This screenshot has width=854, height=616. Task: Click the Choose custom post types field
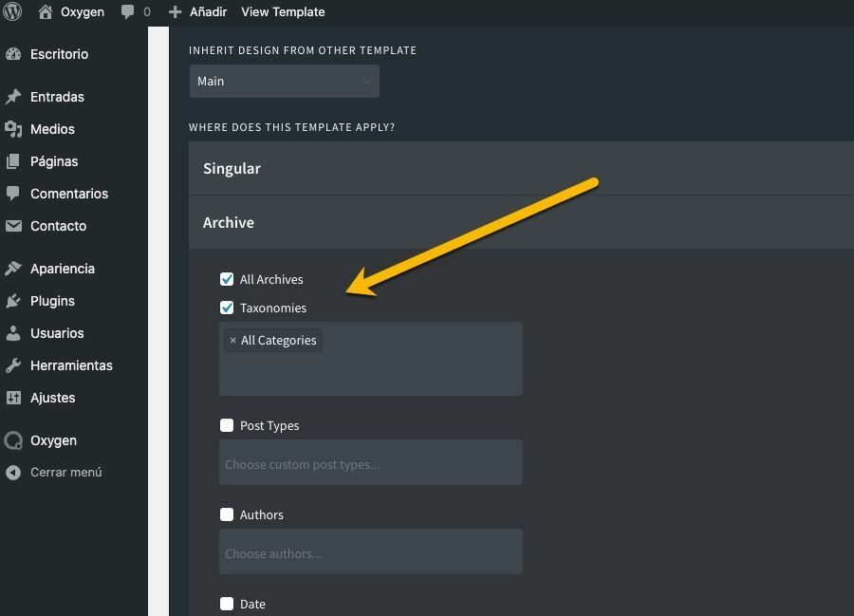(370, 464)
